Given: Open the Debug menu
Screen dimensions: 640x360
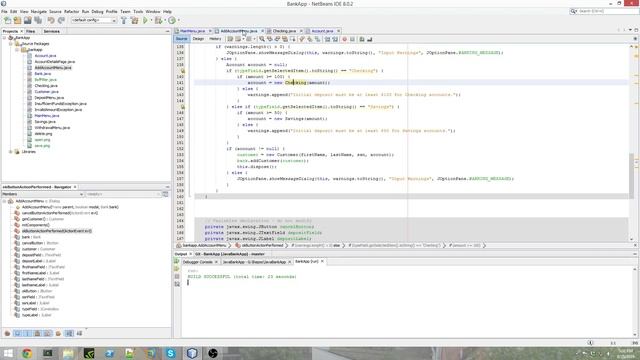Looking at the screenshot, I should coord(97,11).
